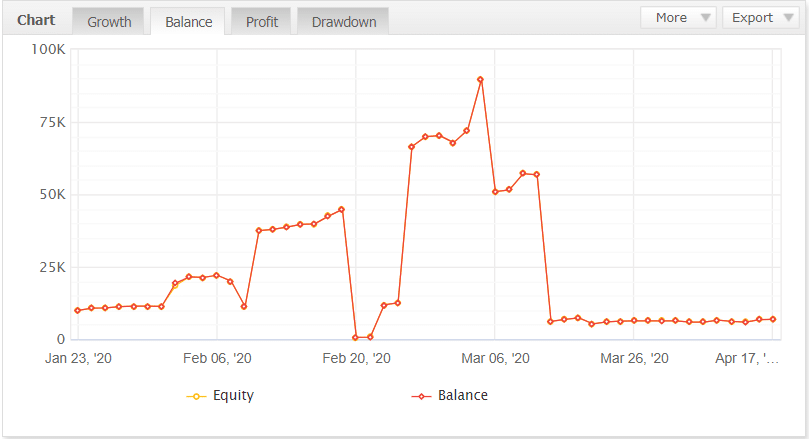809x439 pixels.
Task: Click the last data point at chart's right end
Action: pyautogui.click(x=773, y=319)
